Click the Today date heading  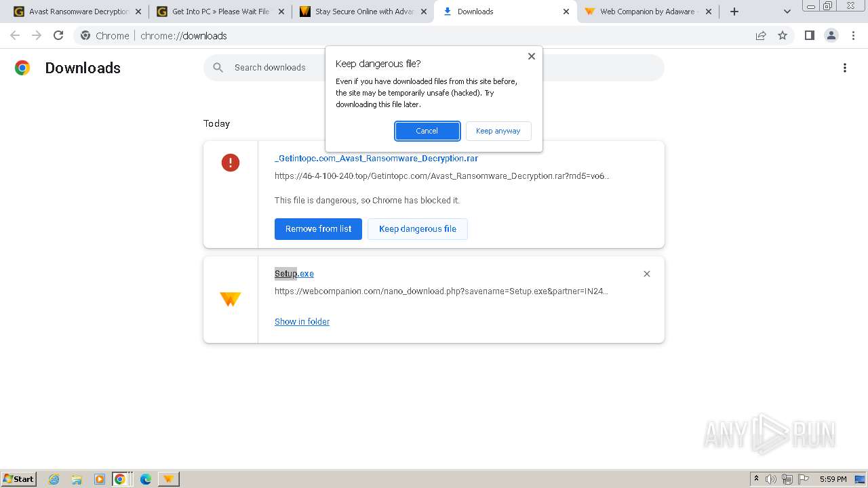[217, 123]
